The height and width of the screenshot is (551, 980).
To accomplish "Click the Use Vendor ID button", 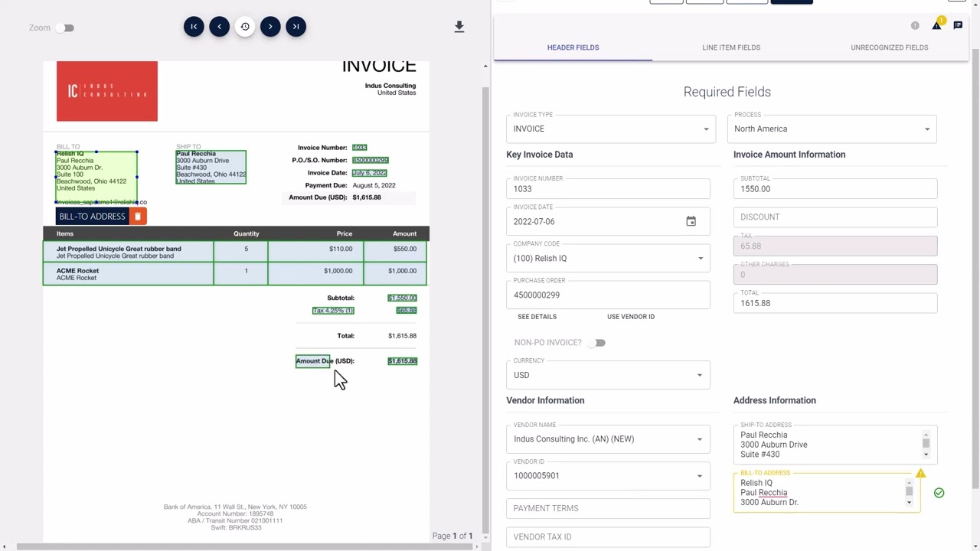I will (x=631, y=317).
